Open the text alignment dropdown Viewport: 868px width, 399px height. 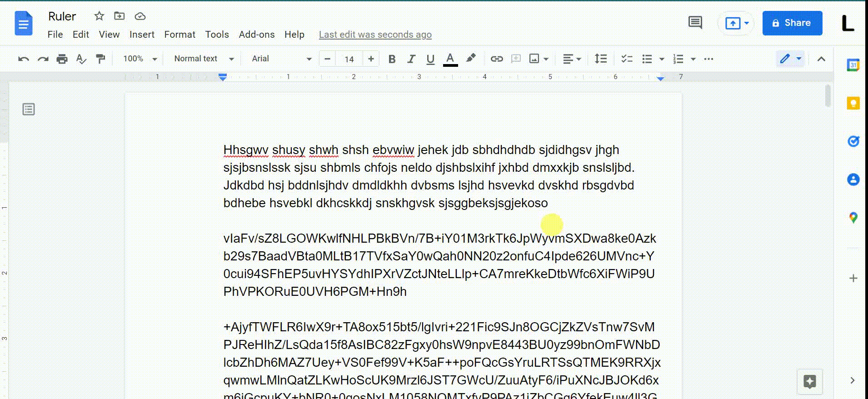click(x=572, y=59)
